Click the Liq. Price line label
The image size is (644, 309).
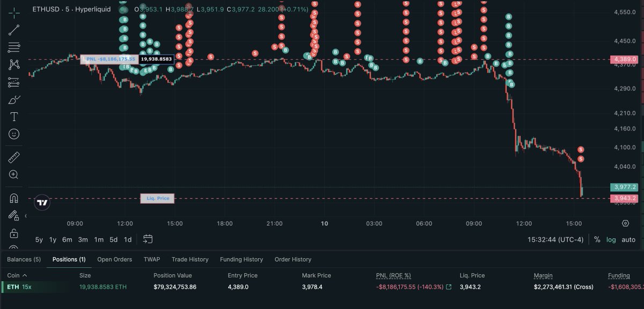pyautogui.click(x=157, y=198)
